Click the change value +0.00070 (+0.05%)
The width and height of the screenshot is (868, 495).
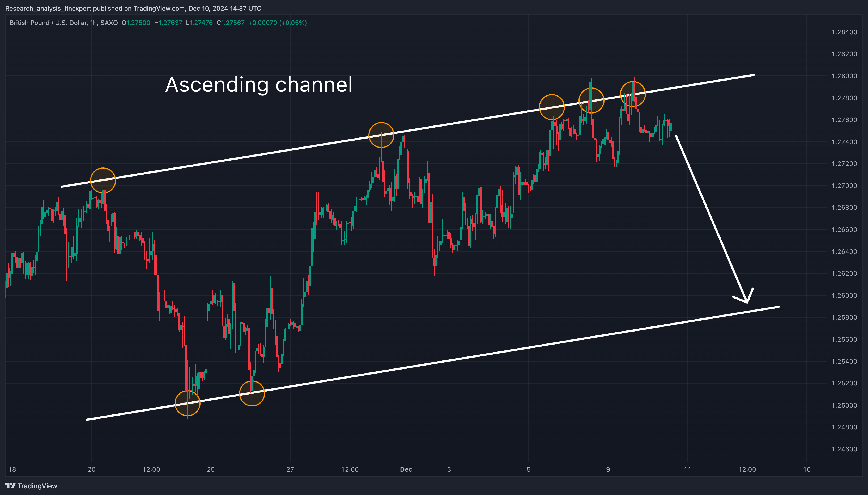(x=278, y=23)
